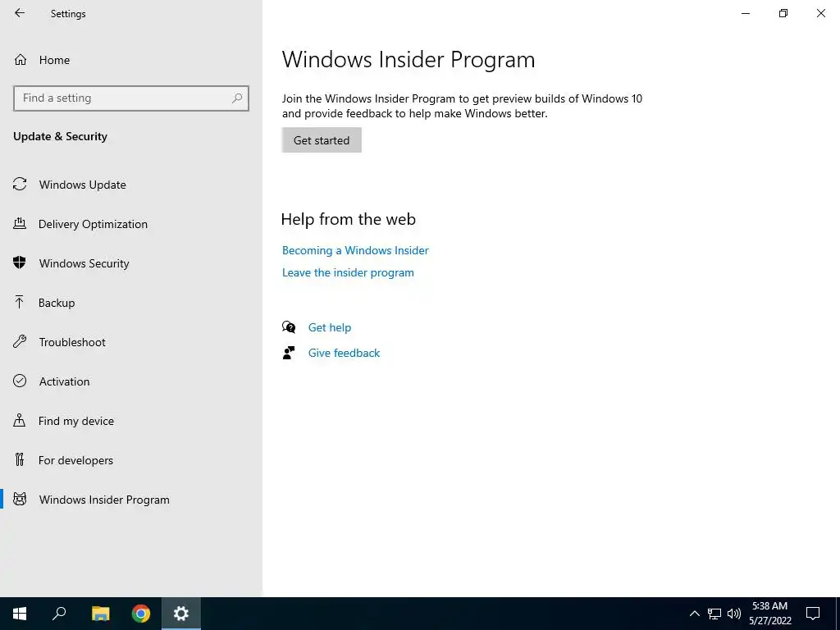Click the network status tray icon
The height and width of the screenshot is (630, 840).
714,614
